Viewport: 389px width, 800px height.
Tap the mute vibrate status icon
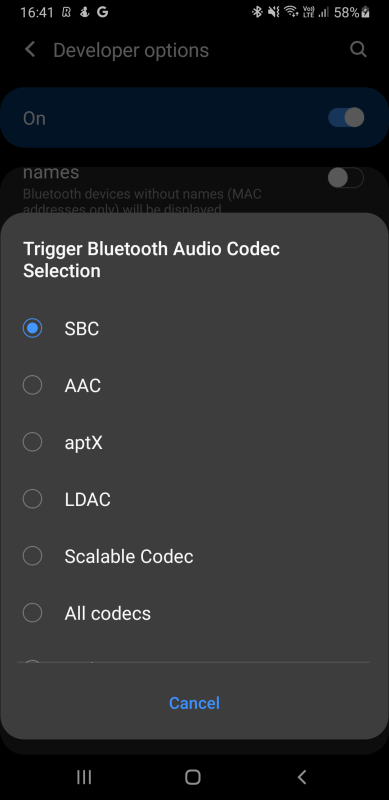274,12
